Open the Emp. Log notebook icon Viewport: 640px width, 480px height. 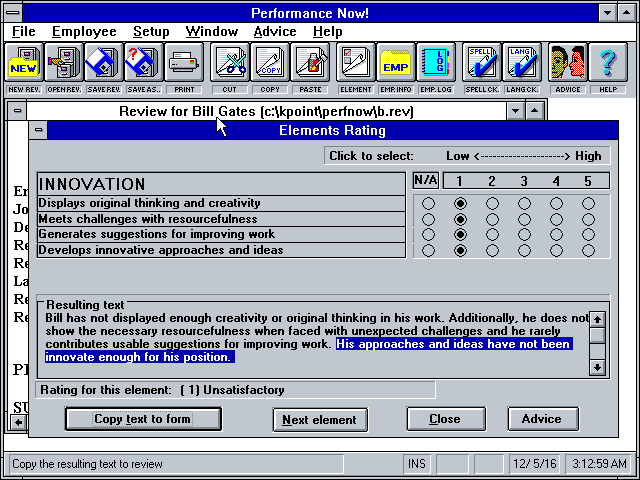pyautogui.click(x=436, y=62)
